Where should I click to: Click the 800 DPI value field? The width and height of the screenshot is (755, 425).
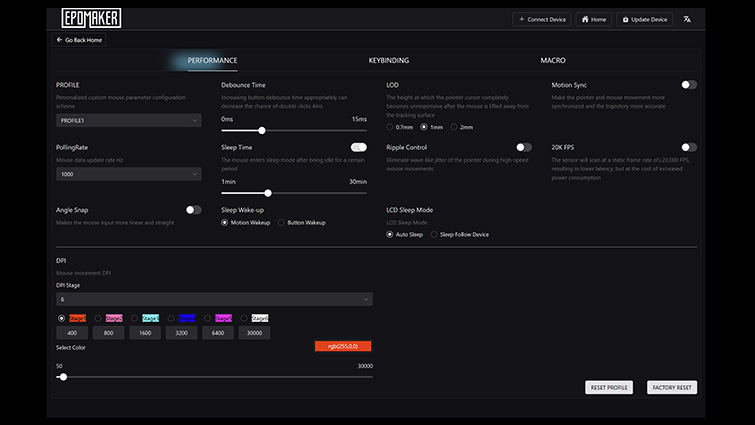click(109, 333)
